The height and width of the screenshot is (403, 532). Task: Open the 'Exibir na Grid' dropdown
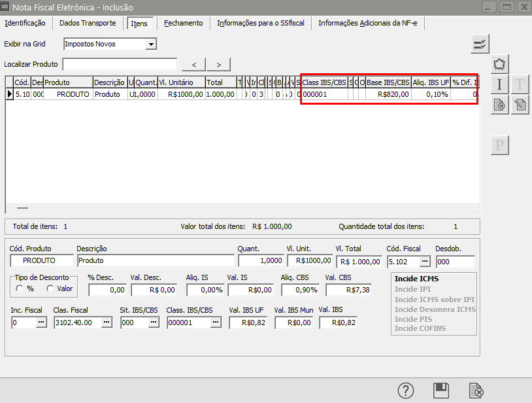[151, 44]
